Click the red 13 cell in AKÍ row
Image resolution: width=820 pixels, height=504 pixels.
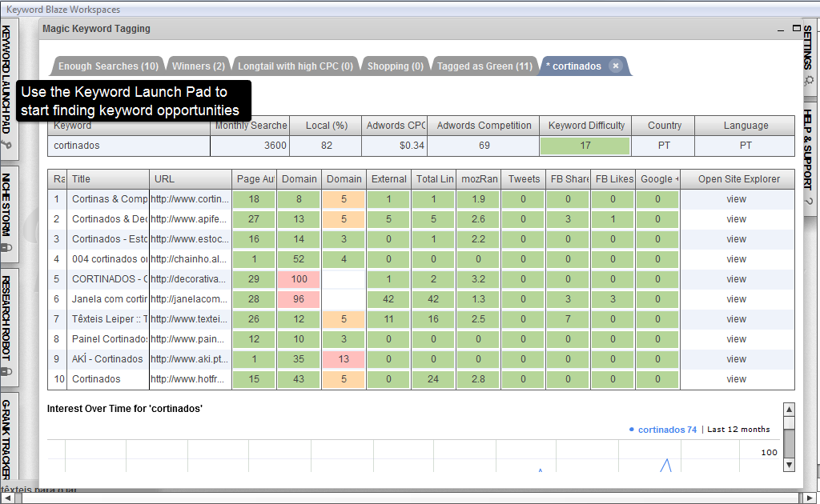[344, 359]
